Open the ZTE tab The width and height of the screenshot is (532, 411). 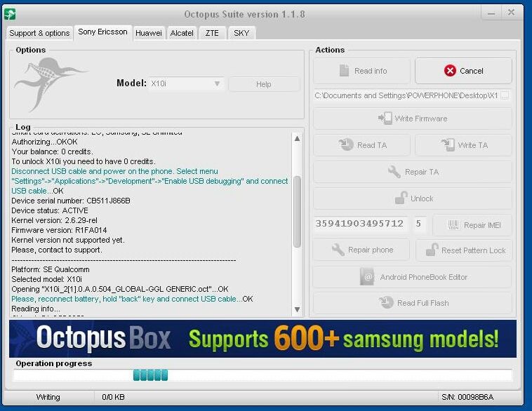212,33
